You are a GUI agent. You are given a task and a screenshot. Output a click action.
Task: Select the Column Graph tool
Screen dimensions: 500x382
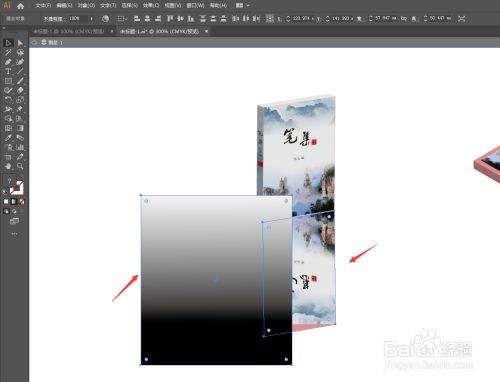pos(20,147)
